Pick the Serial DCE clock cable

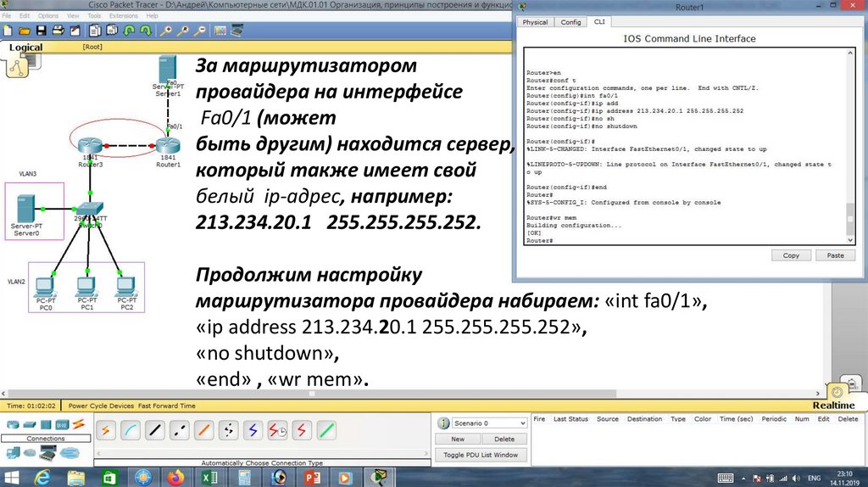pos(277,430)
